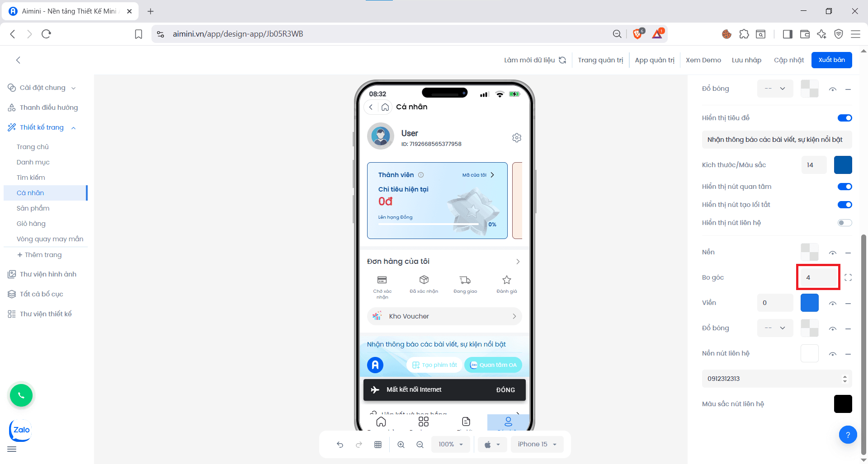Zoom in using the magnifier plus icon

coord(401,444)
